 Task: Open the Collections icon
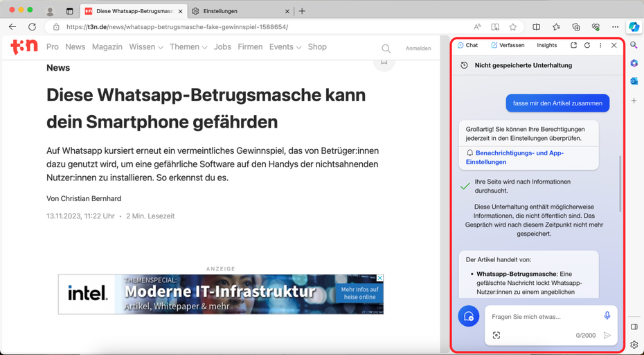click(x=576, y=27)
